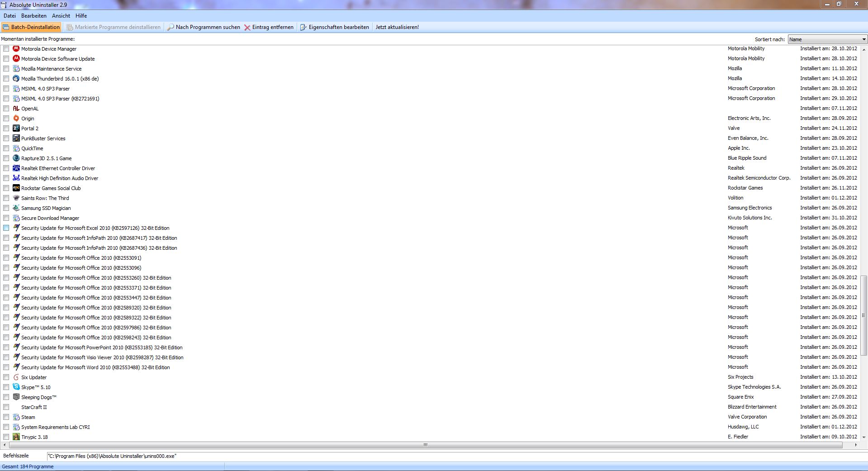The height and width of the screenshot is (471, 868).
Task: Click the horizontal scrollbar right arrow
Action: (x=856, y=445)
